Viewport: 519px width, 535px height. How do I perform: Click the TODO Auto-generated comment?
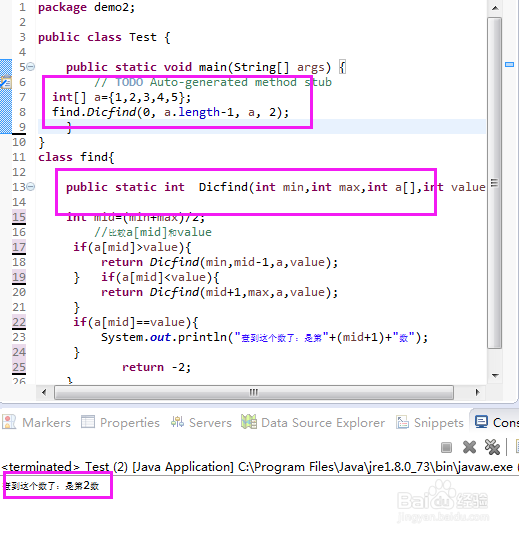click(213, 83)
